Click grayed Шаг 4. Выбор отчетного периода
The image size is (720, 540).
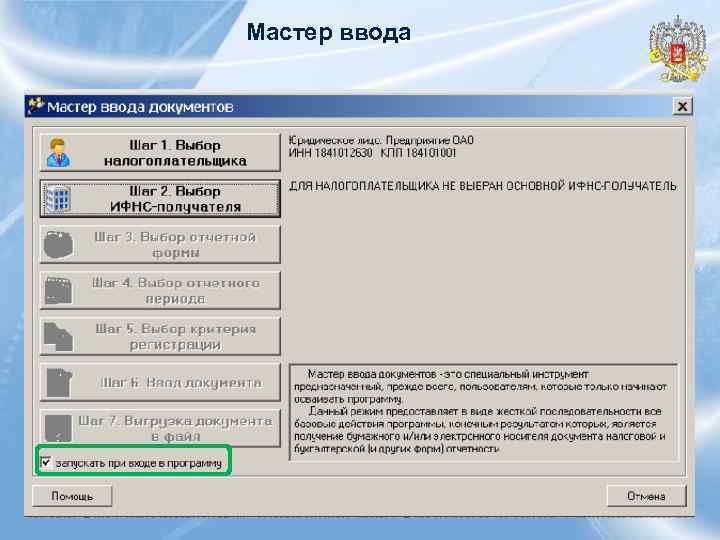(x=160, y=290)
